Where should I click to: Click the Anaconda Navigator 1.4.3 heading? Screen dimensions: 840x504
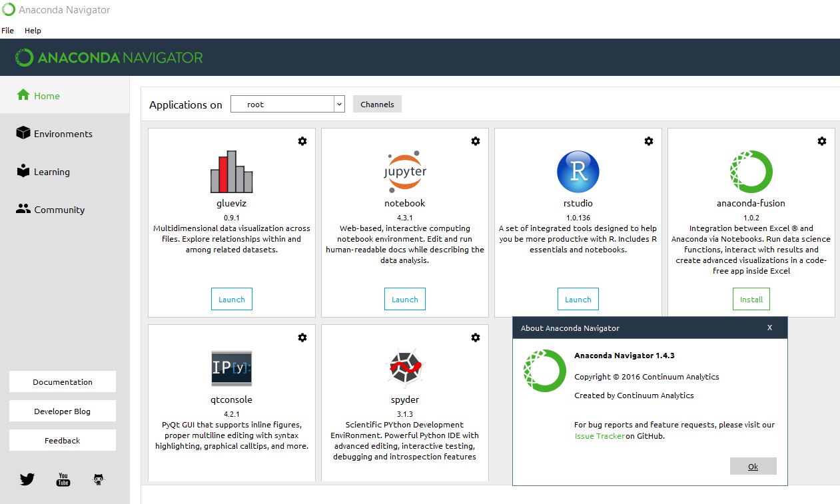(625, 356)
